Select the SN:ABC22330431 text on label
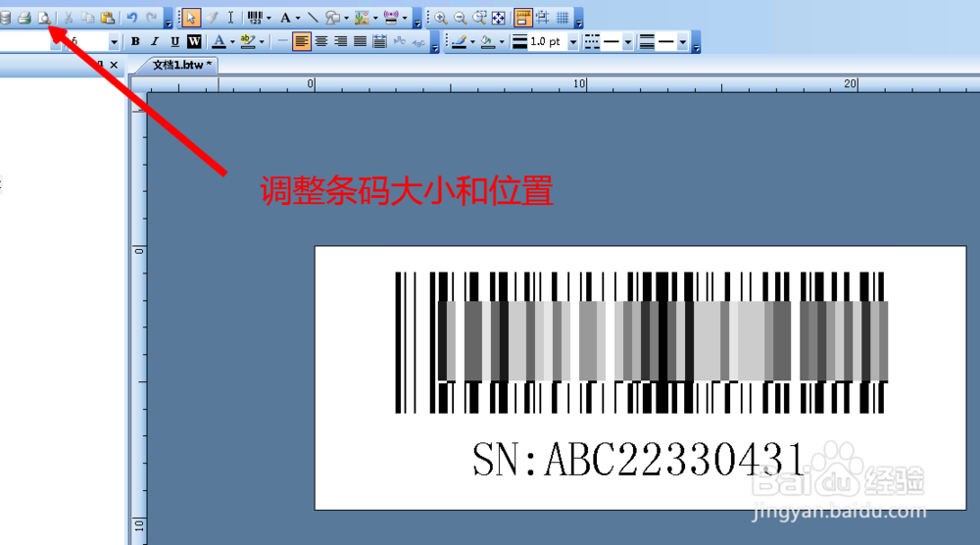The height and width of the screenshot is (545, 980). (x=638, y=458)
